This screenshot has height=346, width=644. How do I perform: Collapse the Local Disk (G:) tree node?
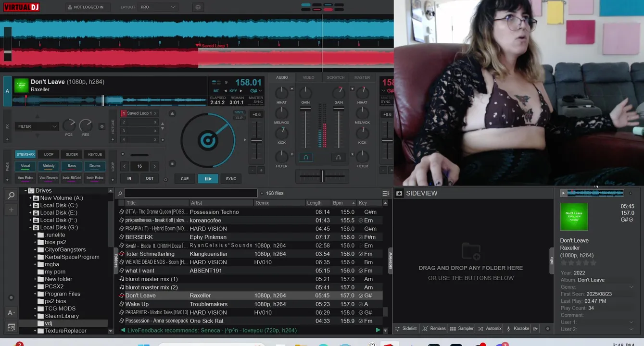click(x=30, y=227)
